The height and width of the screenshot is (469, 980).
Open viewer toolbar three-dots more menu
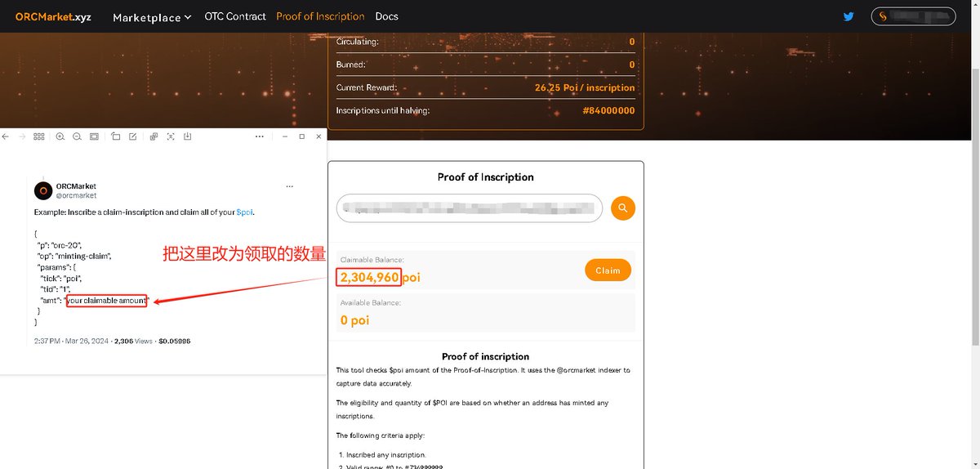[260, 136]
